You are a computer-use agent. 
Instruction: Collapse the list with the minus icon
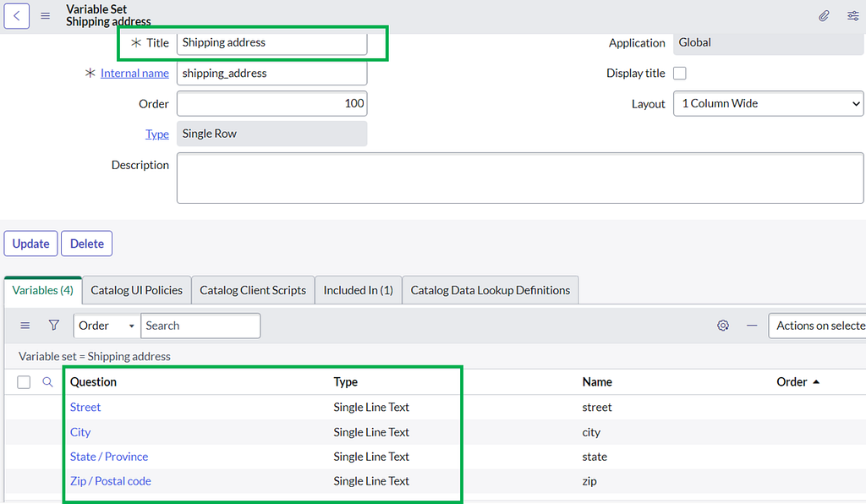(x=752, y=326)
